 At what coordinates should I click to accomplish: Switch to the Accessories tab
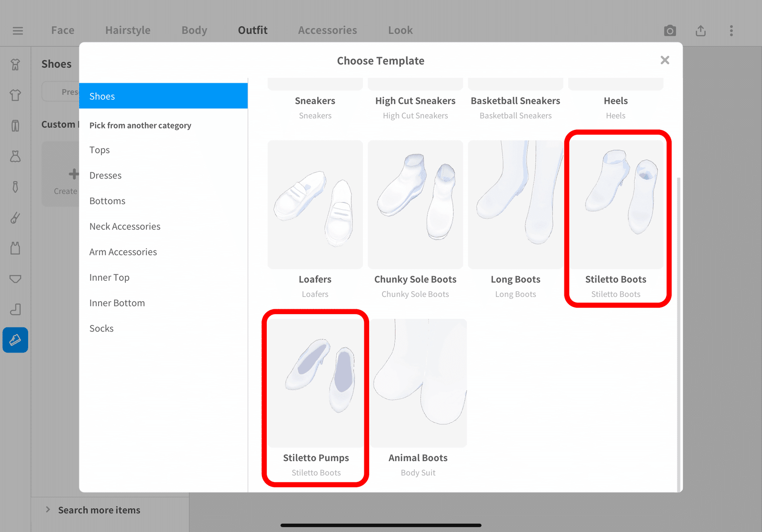[x=328, y=30]
